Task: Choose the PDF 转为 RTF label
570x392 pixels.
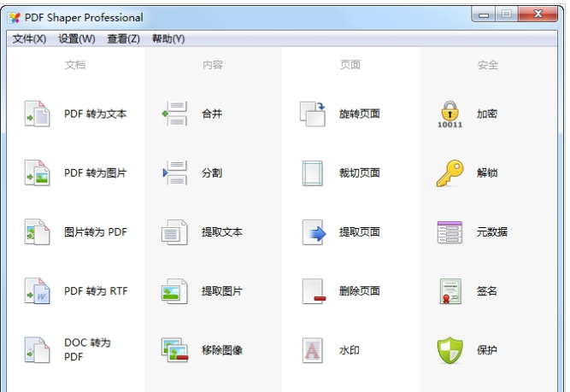Action: coord(96,291)
